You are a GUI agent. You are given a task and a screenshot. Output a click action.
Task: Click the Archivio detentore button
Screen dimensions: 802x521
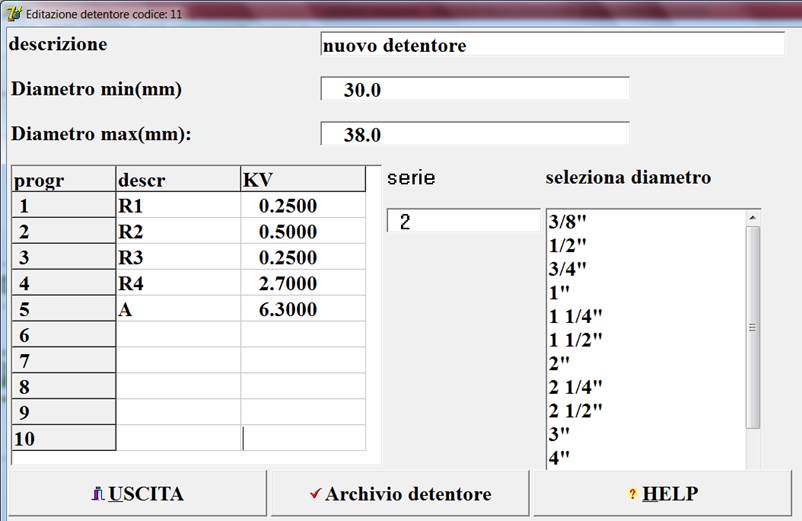[x=400, y=493]
